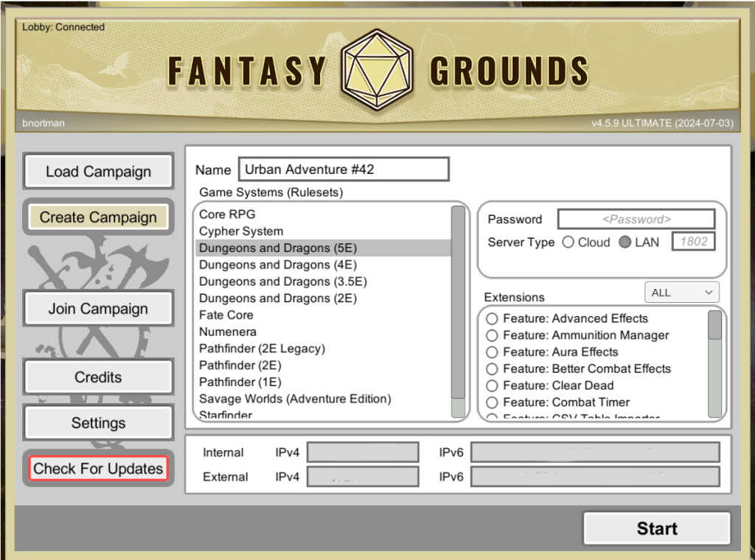This screenshot has width=755, height=560.
Task: Click the d20 dice logo in header
Action: tap(377, 69)
